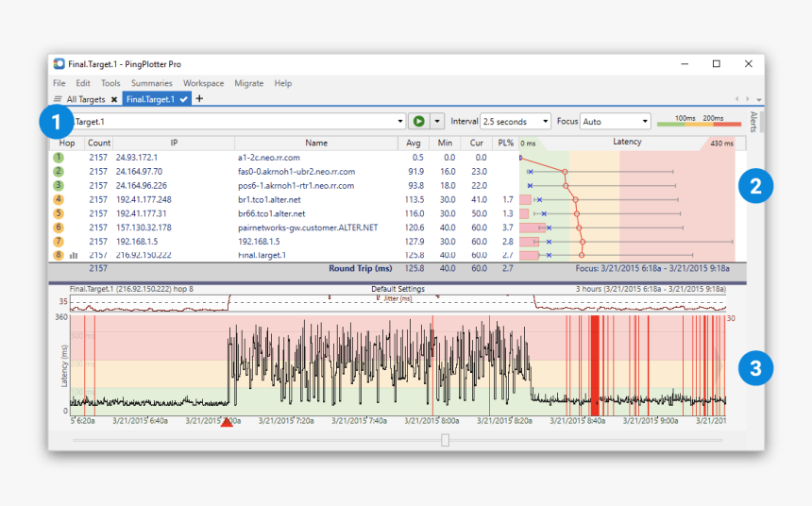Select pairnetworks-gw.customer.ALTER.NET hostname
The height and width of the screenshot is (506, 812).
coord(308,227)
